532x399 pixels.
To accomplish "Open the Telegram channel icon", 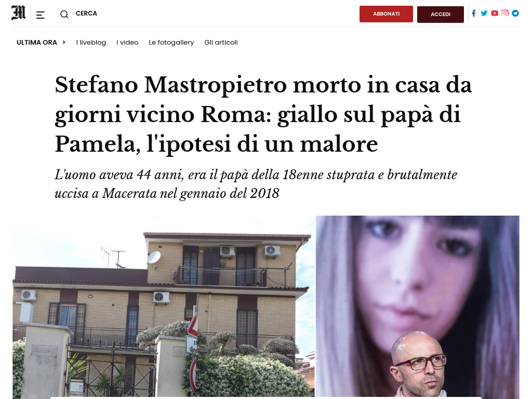I will coord(515,13).
